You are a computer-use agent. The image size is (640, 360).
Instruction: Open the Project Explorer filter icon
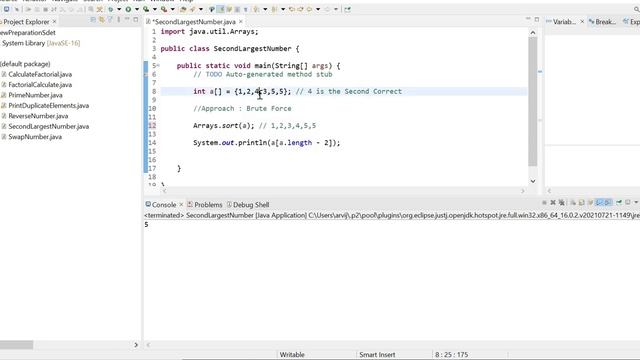[x=110, y=20]
